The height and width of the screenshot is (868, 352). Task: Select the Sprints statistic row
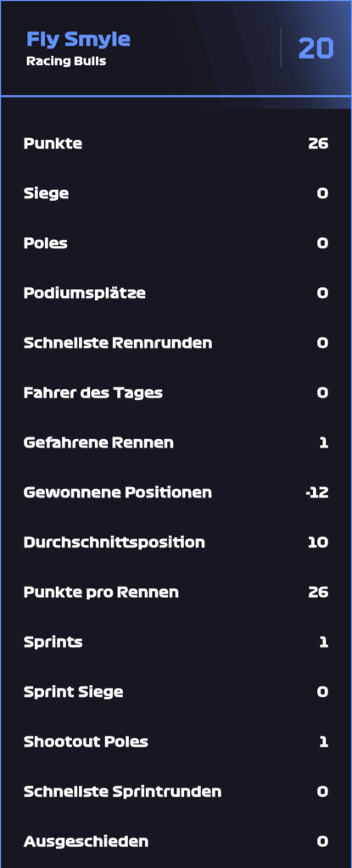176,643
